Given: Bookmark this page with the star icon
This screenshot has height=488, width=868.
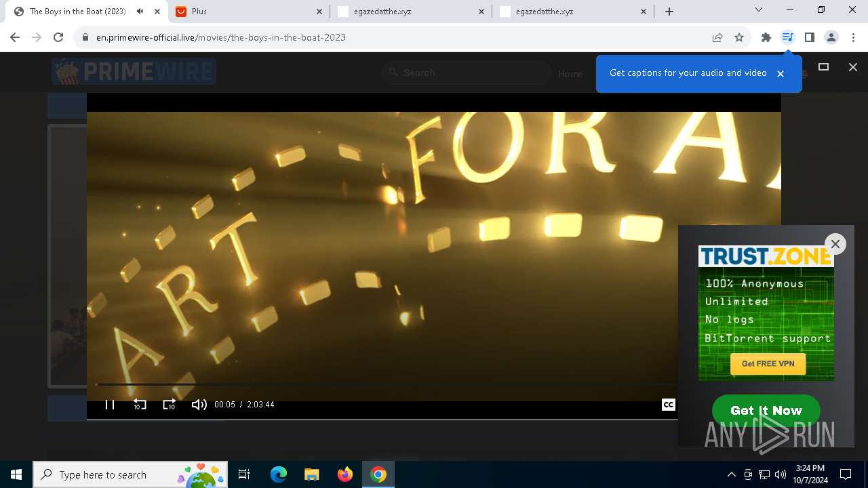Looking at the screenshot, I should click(x=739, y=37).
